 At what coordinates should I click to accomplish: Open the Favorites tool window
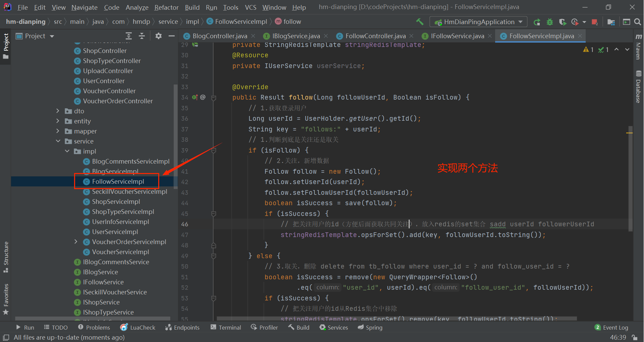[x=6, y=299]
